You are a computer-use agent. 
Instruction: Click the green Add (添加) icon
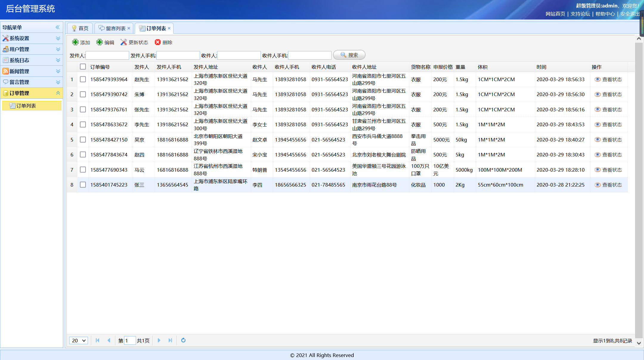pyautogui.click(x=75, y=42)
